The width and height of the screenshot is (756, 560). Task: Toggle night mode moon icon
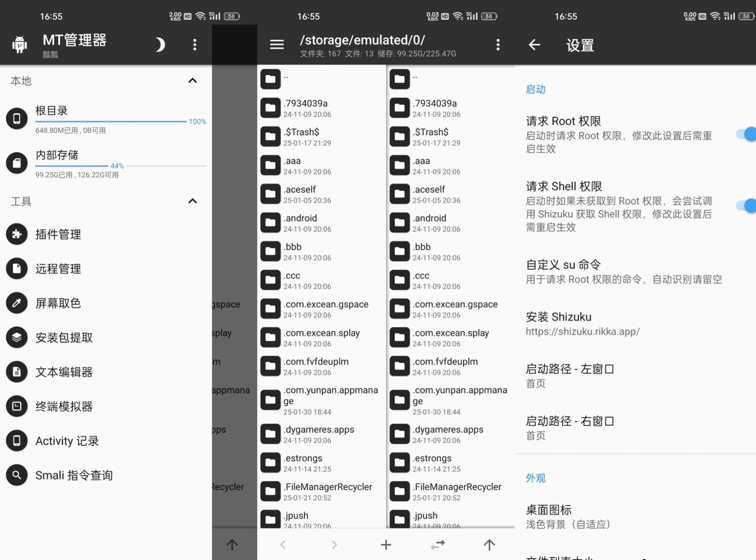point(159,45)
